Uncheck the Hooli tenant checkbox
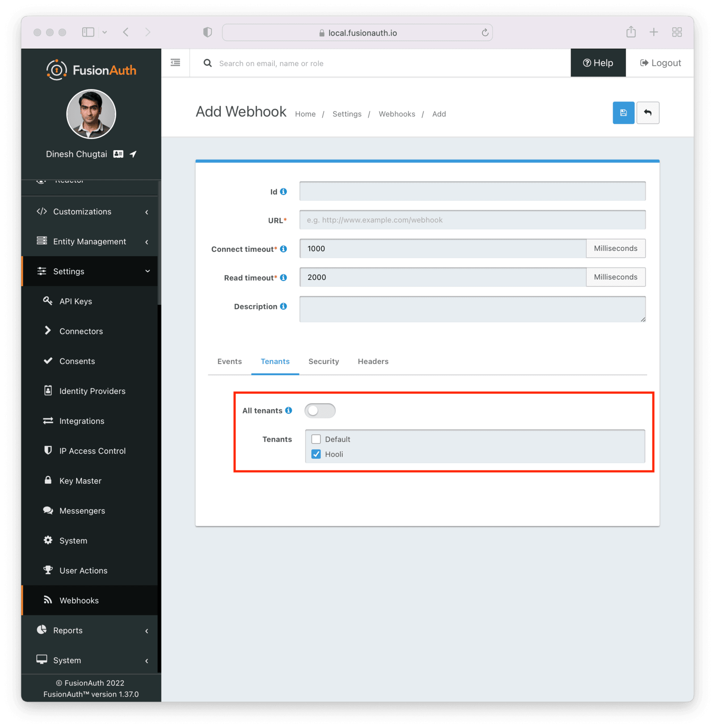 [316, 454]
